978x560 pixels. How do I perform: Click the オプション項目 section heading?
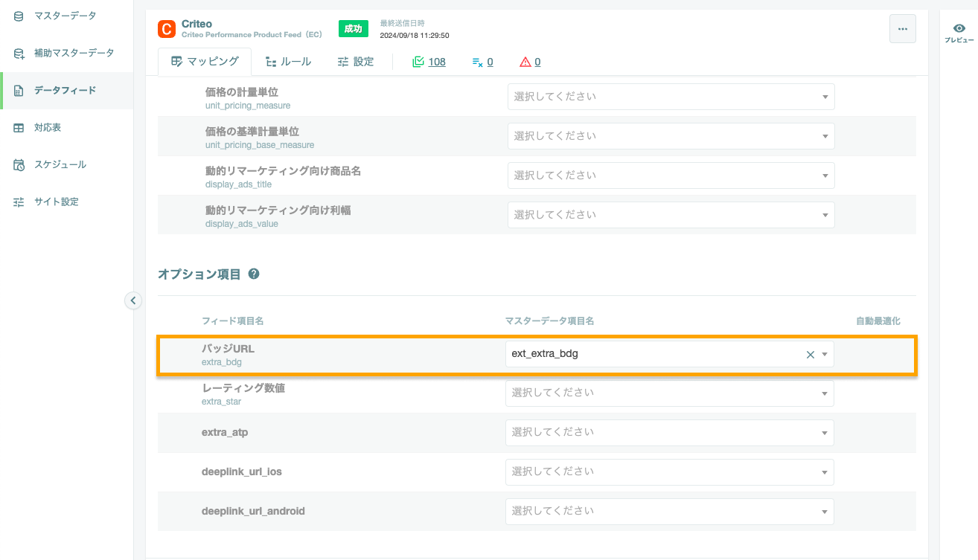(x=199, y=274)
